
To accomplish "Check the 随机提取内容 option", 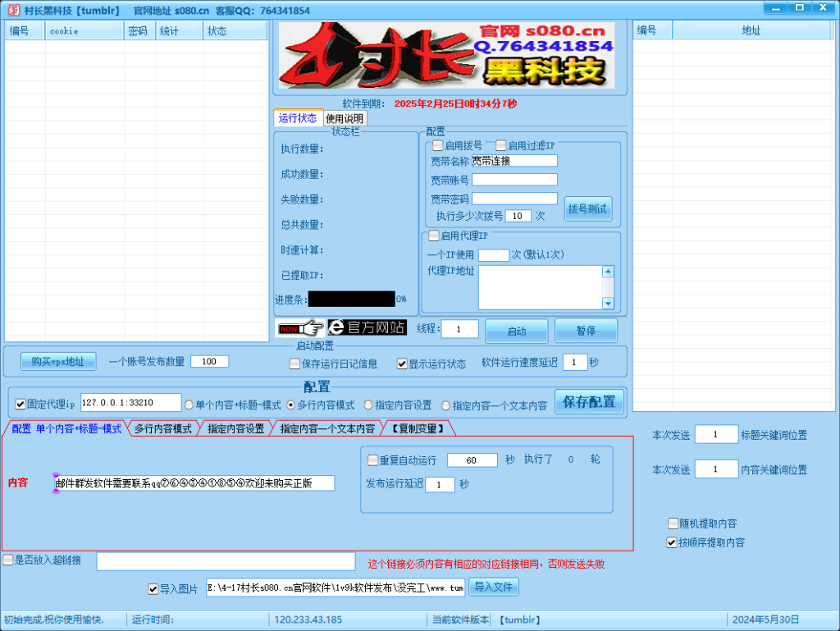I will tap(673, 524).
